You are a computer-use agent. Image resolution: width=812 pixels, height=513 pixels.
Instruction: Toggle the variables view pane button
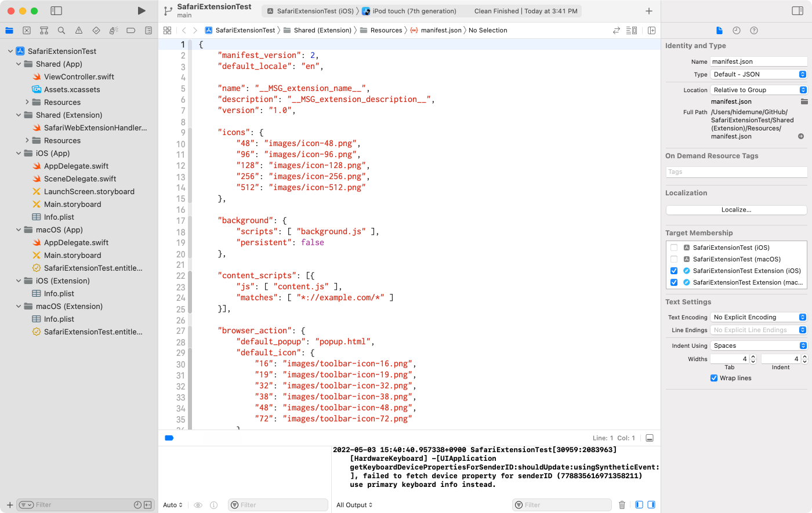(639, 505)
